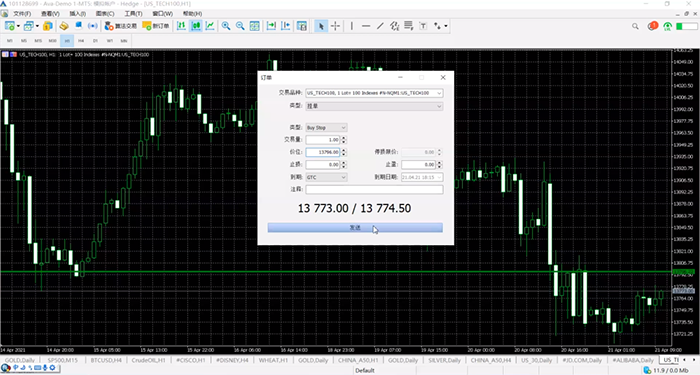
Task: Switch to M15 timeframe
Action: click(x=38, y=41)
